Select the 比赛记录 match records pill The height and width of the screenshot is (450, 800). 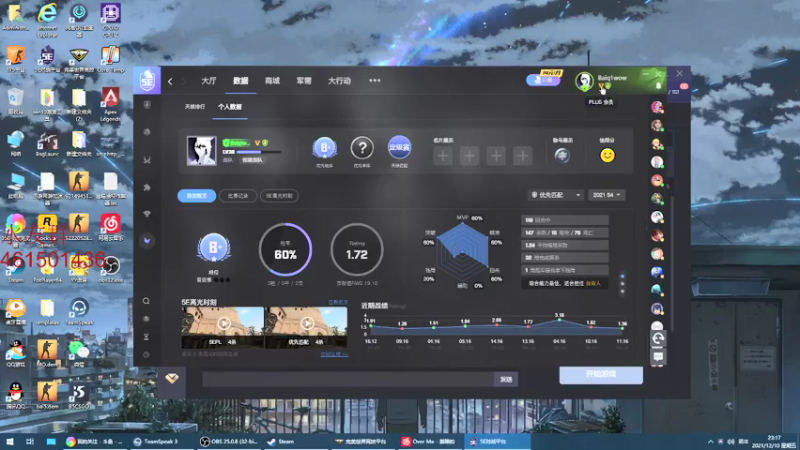tap(238, 195)
